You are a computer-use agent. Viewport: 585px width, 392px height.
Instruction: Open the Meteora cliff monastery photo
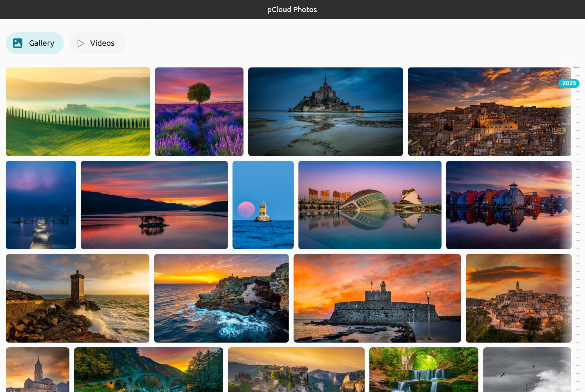[x=296, y=370]
